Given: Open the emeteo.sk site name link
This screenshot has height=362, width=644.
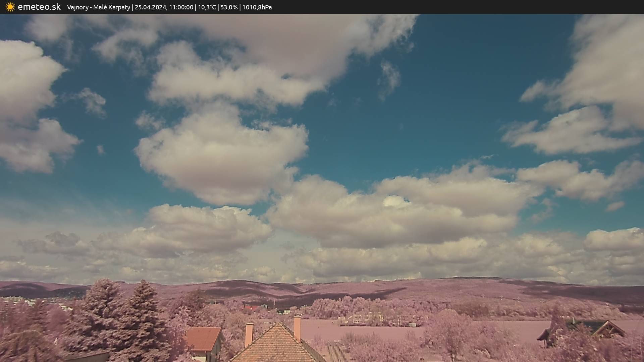Looking at the screenshot, I should pos(39,7).
